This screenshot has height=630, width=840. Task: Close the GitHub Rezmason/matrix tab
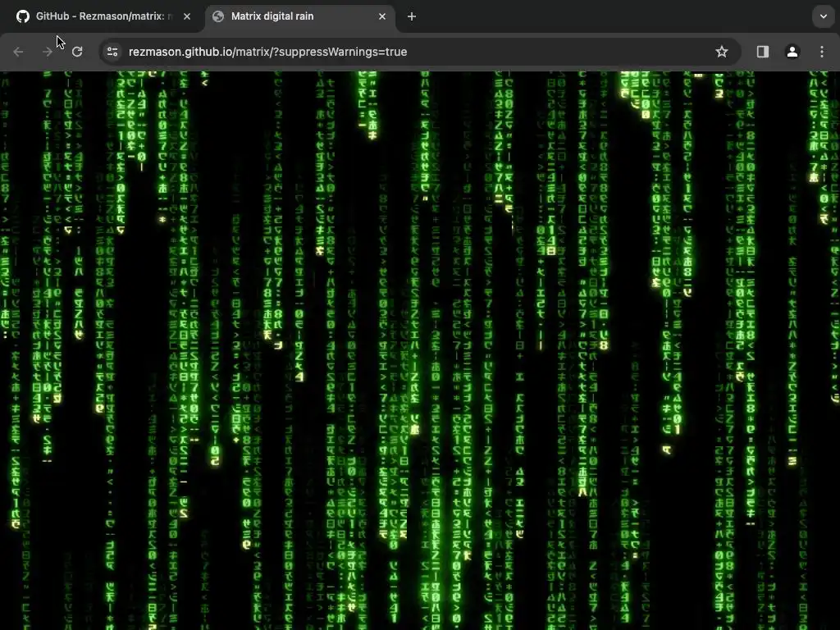pyautogui.click(x=187, y=16)
